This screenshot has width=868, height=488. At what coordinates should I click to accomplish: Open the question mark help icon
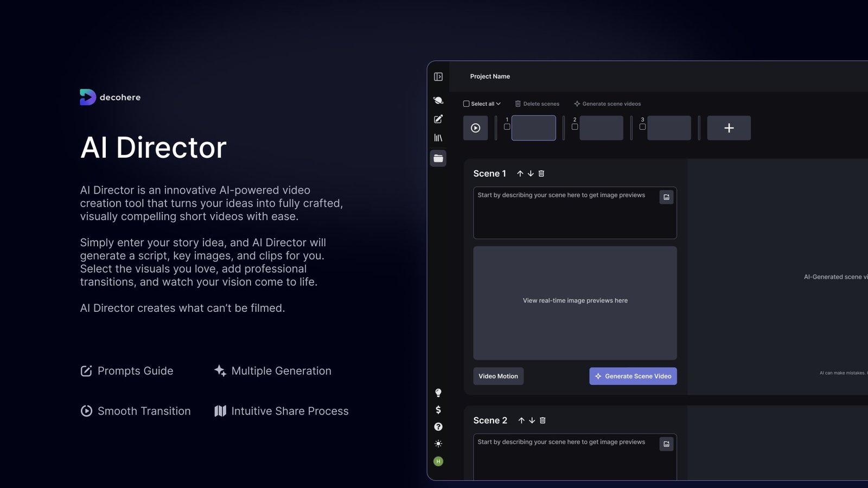[x=438, y=427]
